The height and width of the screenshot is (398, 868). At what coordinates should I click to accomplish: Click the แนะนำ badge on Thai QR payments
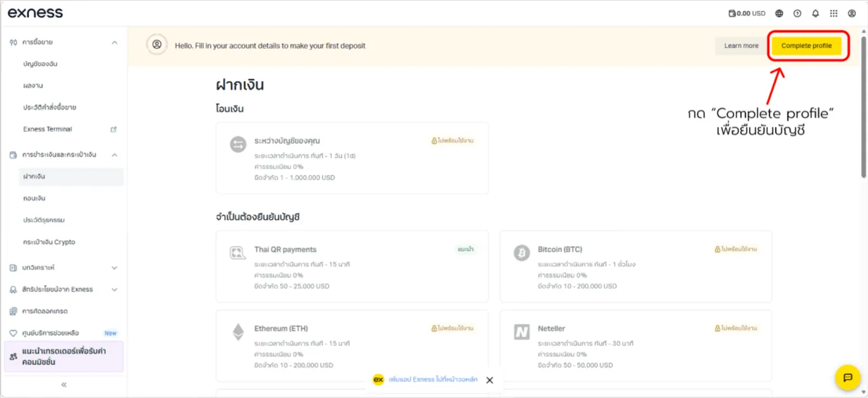465,250
